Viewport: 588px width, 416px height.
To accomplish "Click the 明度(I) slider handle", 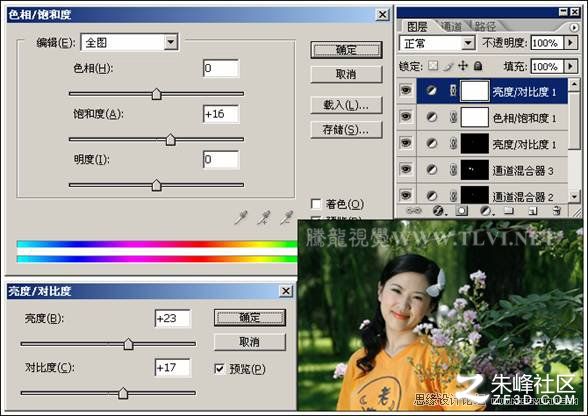I will [157, 185].
